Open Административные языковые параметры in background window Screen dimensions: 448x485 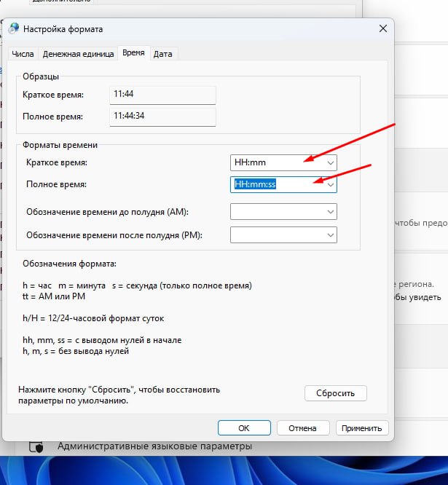pyautogui.click(x=154, y=446)
